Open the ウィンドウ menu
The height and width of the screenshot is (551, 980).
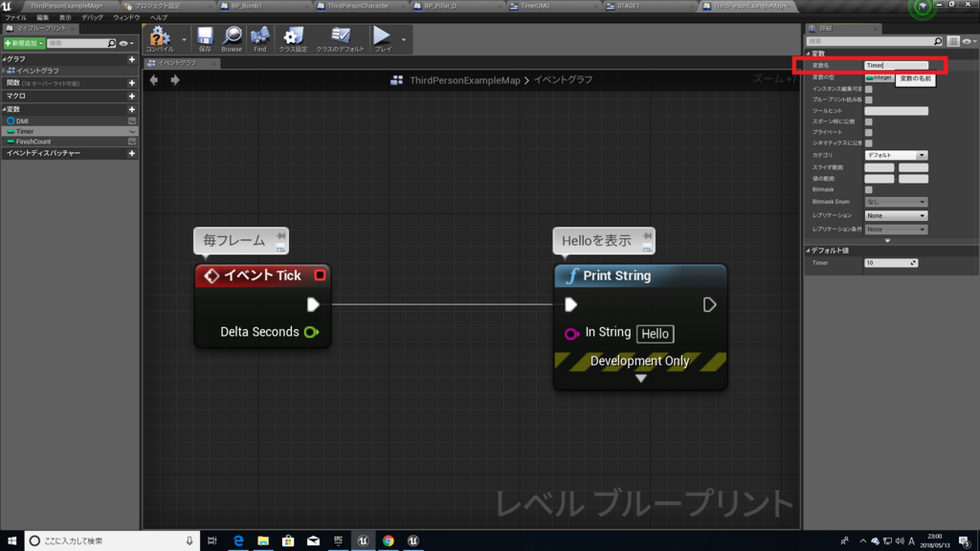[x=126, y=17]
